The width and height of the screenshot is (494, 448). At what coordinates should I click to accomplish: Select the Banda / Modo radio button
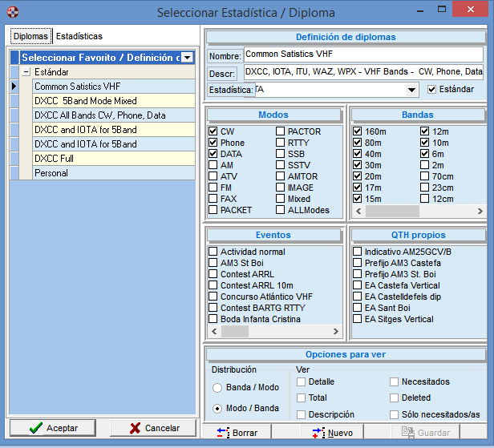217,388
